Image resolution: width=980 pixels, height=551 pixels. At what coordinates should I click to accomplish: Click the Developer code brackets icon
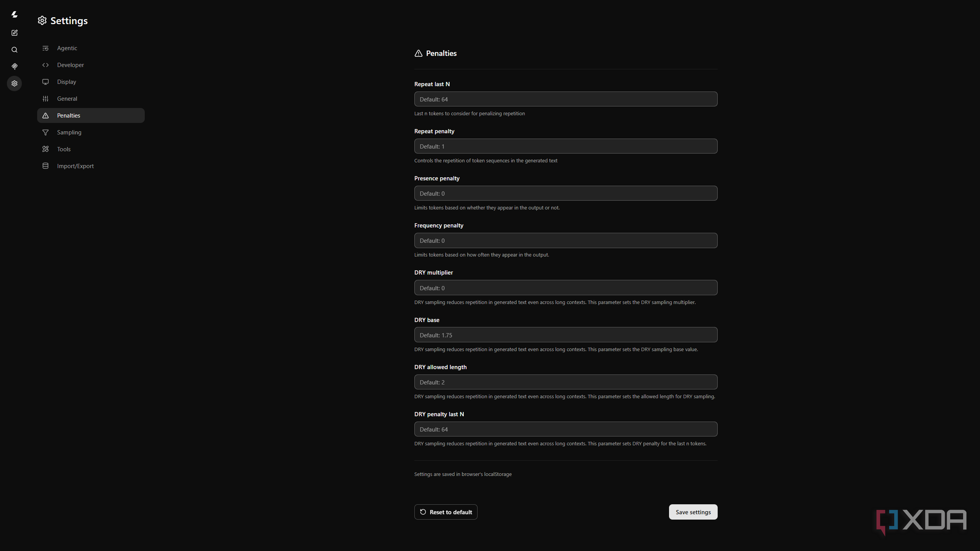pos(46,65)
